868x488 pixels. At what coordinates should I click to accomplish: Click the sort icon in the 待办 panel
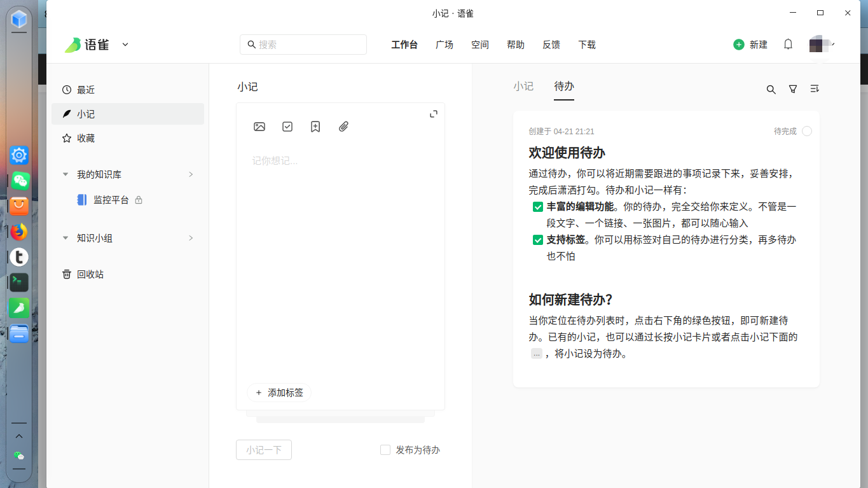click(815, 89)
